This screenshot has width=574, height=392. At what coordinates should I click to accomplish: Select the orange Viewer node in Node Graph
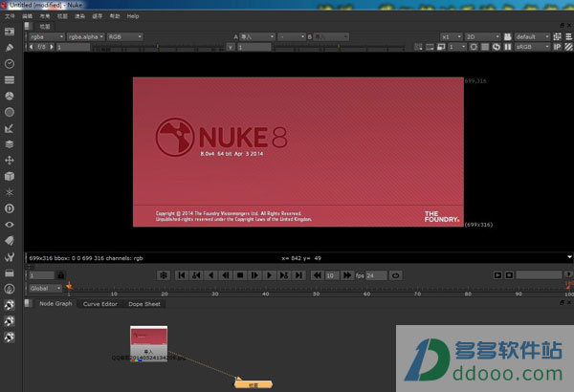tap(254, 384)
